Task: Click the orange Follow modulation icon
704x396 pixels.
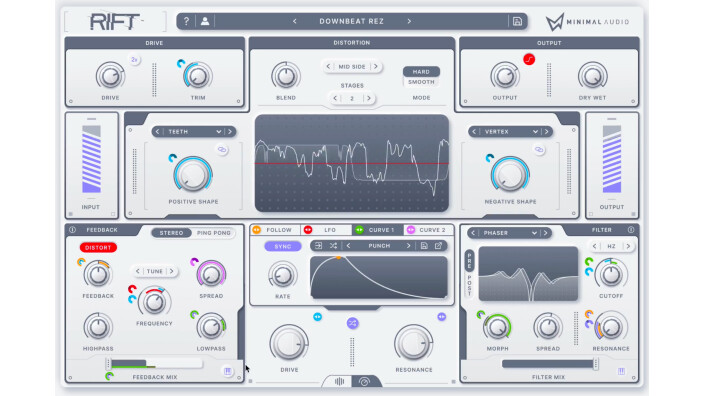Action: click(x=256, y=229)
